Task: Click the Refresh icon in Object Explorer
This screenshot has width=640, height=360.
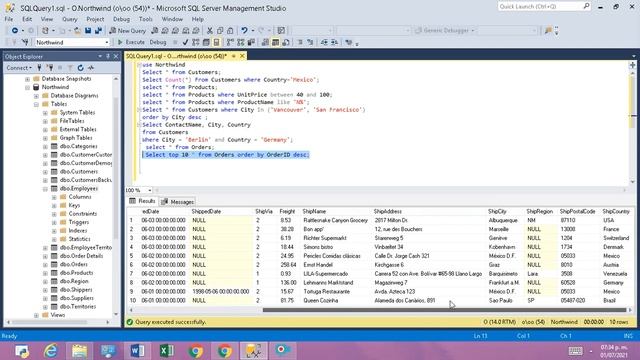Action: tap(80, 68)
